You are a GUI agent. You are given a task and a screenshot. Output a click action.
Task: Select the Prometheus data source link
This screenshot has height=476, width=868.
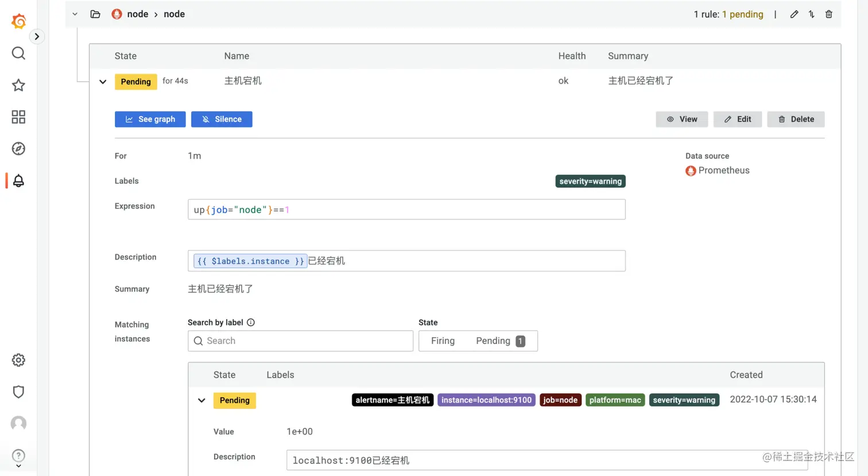(718, 171)
